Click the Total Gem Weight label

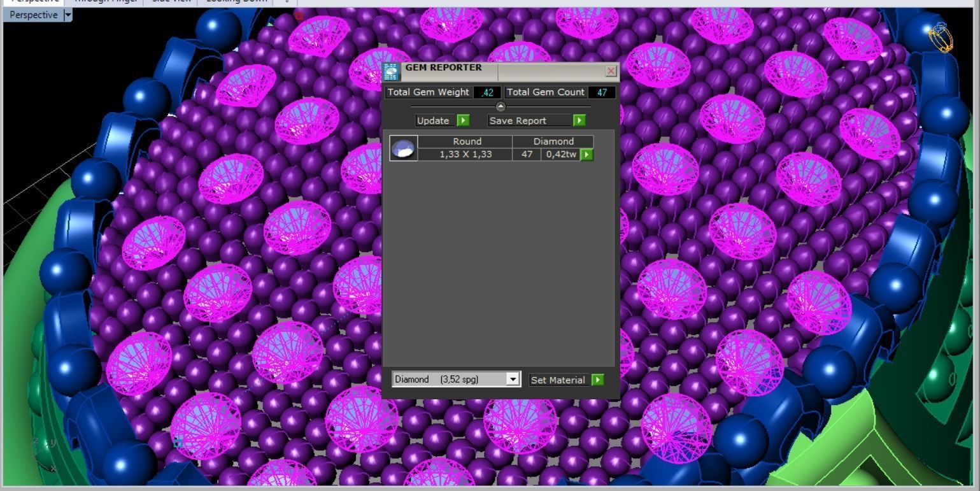[x=429, y=92]
